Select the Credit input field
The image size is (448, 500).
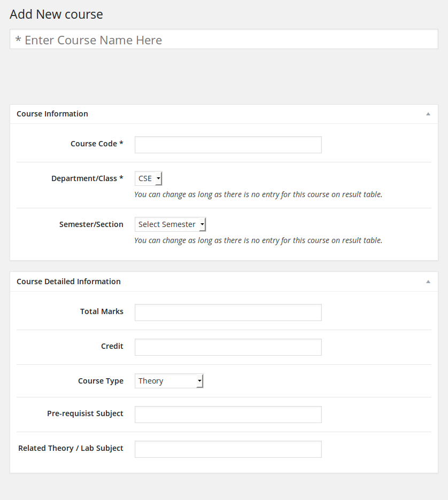point(228,347)
